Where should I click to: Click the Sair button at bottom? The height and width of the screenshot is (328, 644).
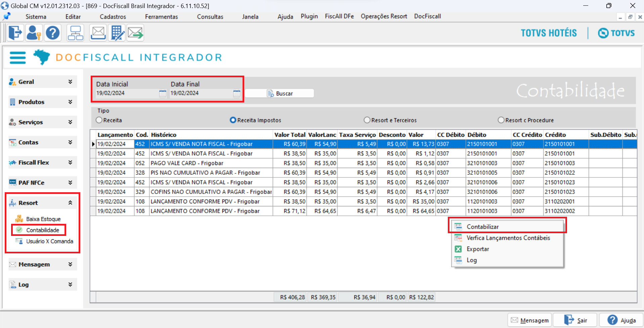click(575, 320)
